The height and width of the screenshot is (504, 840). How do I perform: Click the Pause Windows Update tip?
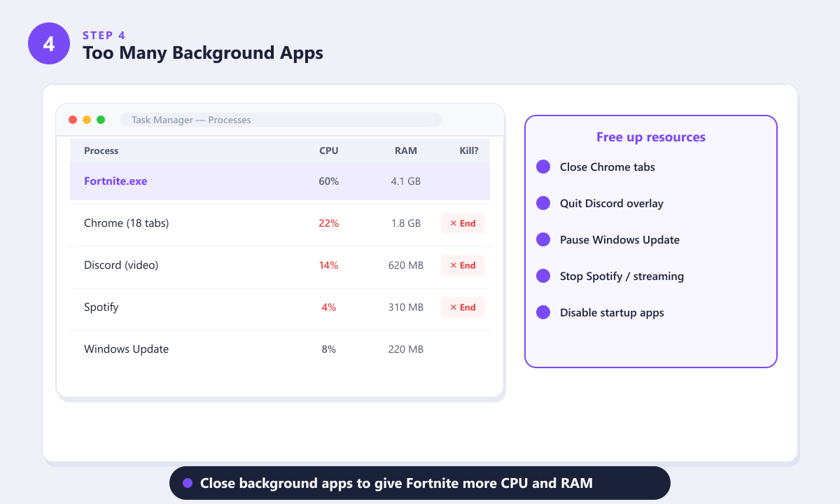point(620,240)
